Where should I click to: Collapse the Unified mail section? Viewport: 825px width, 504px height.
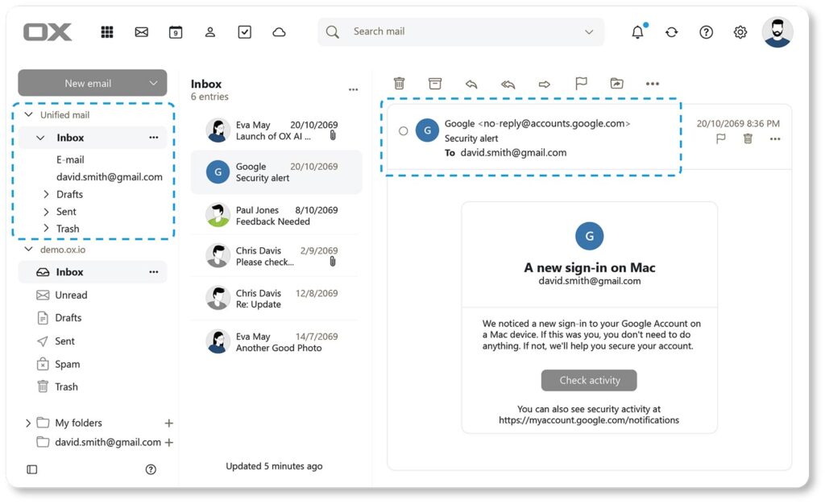pos(28,115)
